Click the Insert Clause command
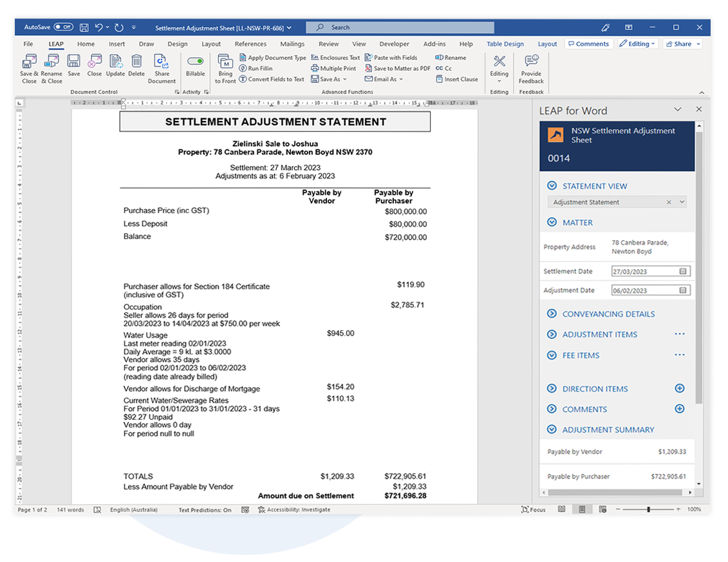This screenshot has width=728, height=562. coord(457,79)
